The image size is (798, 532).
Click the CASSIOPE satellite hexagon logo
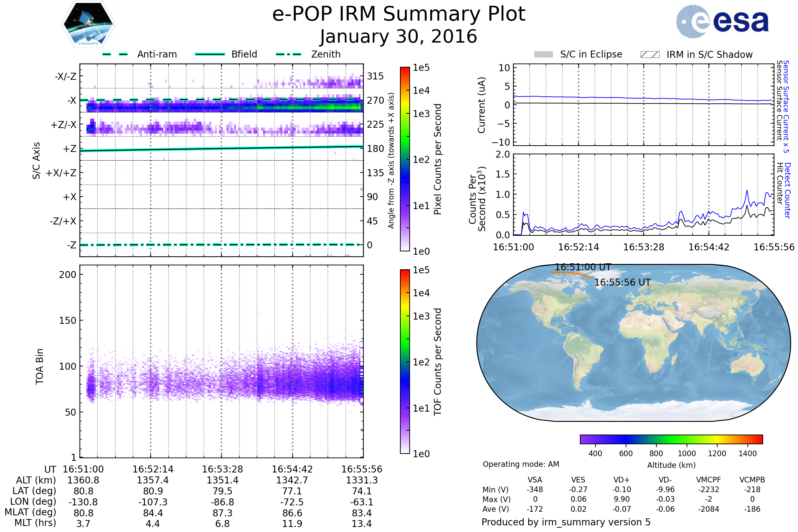click(88, 24)
